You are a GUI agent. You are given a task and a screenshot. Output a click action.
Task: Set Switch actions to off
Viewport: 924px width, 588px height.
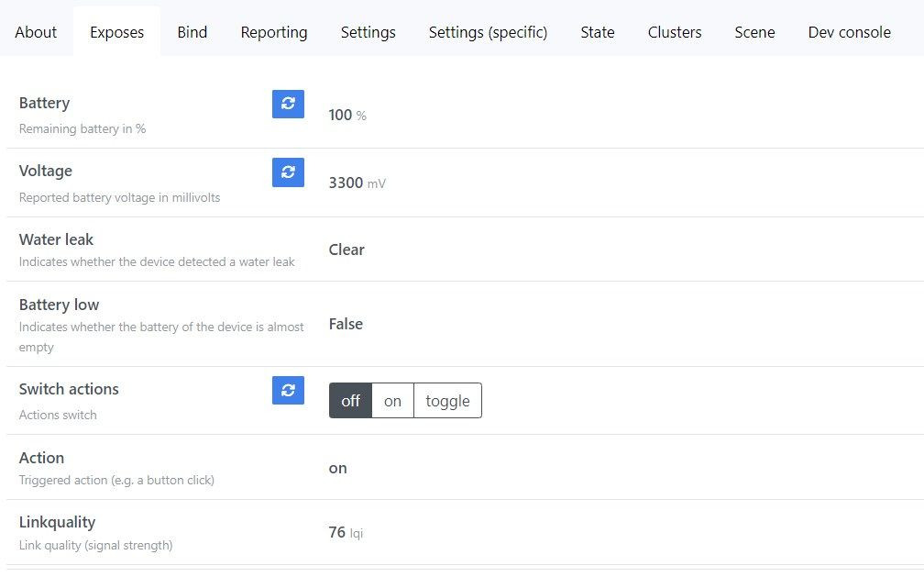[350, 401]
